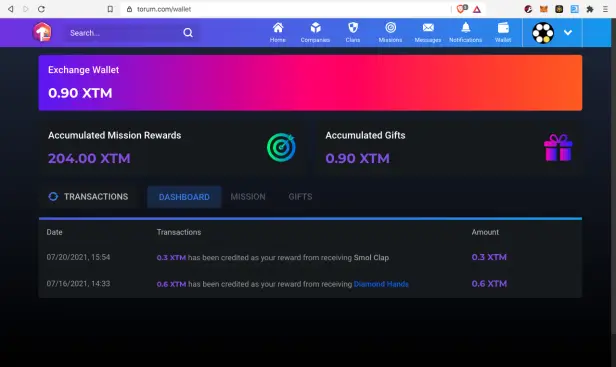The height and width of the screenshot is (367, 616).
Task: Open the Brave Shields lion icon
Action: tap(461, 9)
